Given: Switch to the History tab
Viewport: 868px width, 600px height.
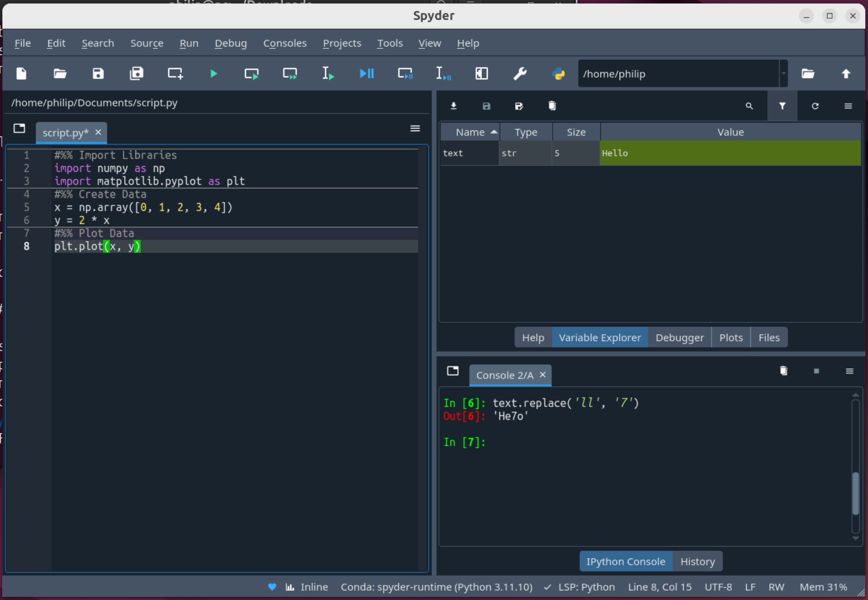Looking at the screenshot, I should 697,561.
